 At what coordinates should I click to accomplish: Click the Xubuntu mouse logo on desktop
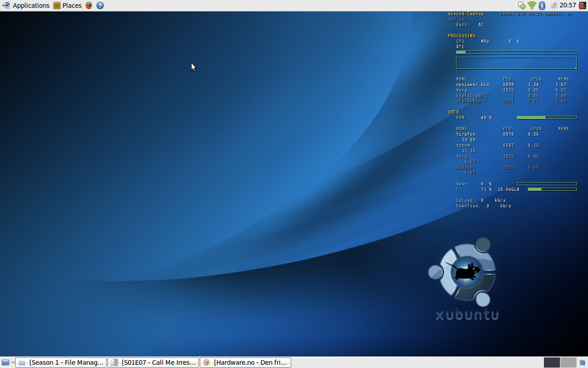pos(464,271)
